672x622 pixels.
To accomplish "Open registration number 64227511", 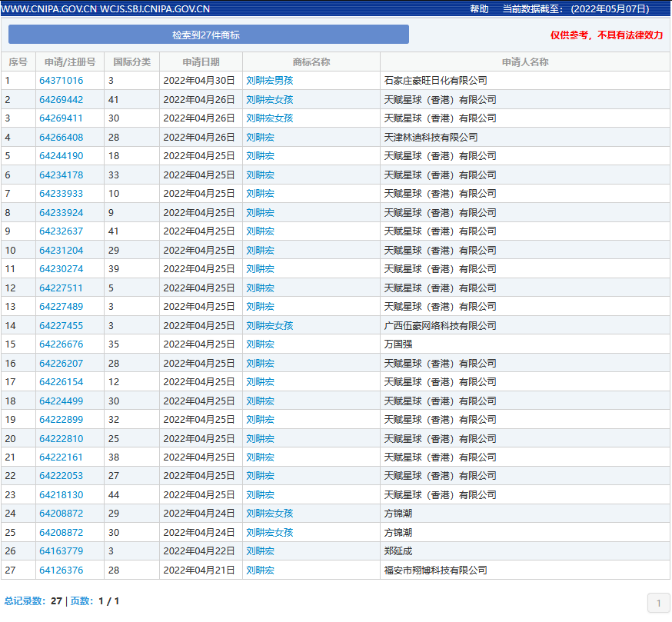I will (x=62, y=288).
